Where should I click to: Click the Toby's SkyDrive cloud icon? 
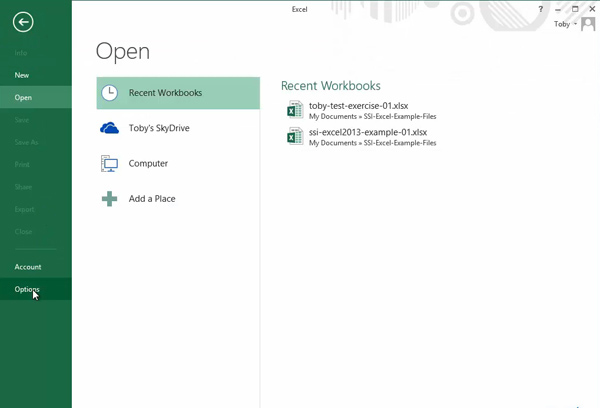pyautogui.click(x=110, y=128)
